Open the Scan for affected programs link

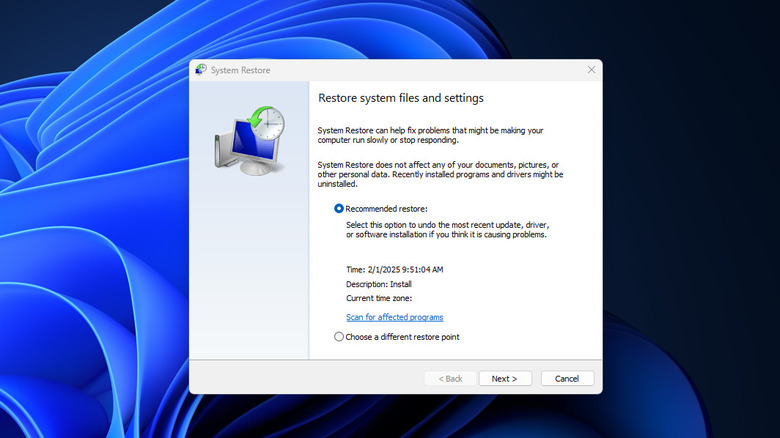coord(394,317)
